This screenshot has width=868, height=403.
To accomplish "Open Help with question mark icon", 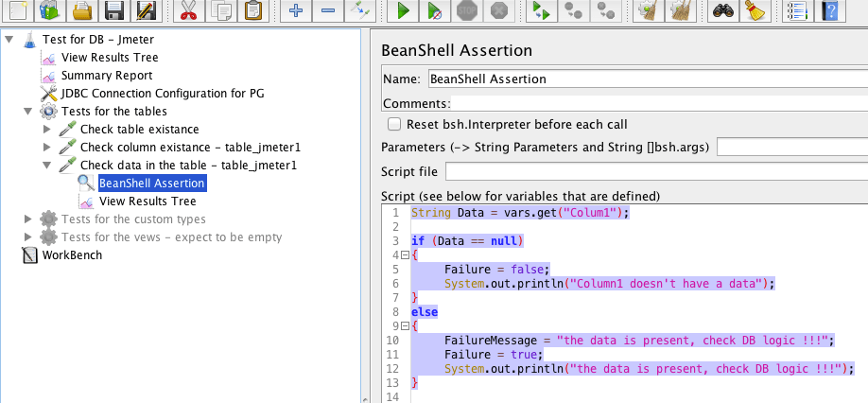I will pos(830,10).
